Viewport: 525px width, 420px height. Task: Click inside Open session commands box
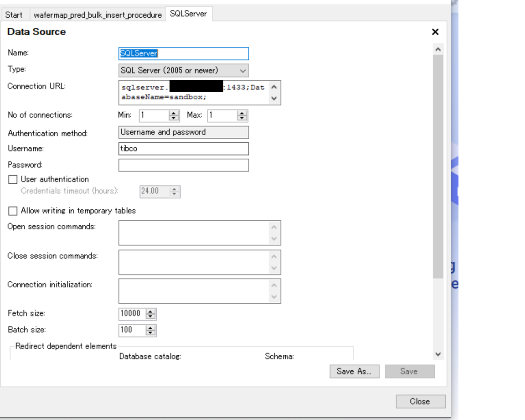[x=194, y=233]
